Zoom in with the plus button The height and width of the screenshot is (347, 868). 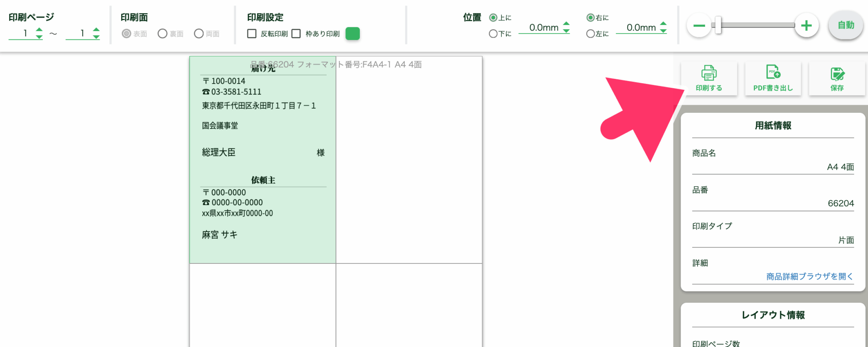[806, 25]
